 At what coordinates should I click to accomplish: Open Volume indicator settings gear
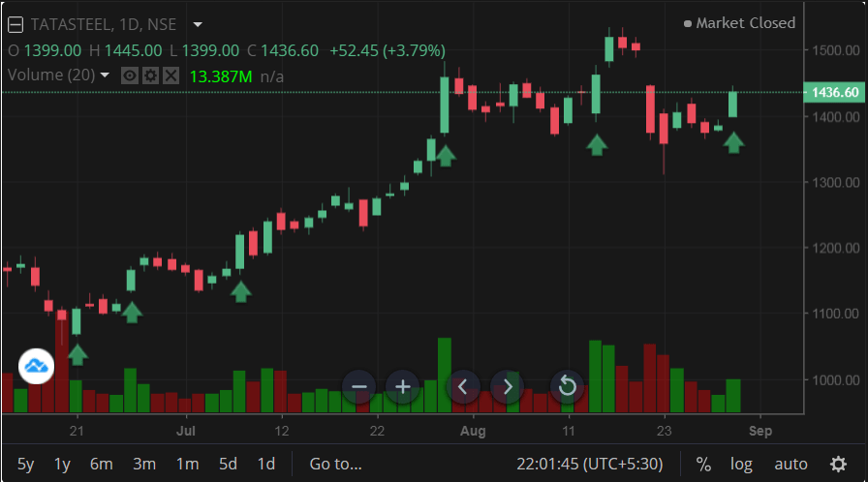coord(150,75)
